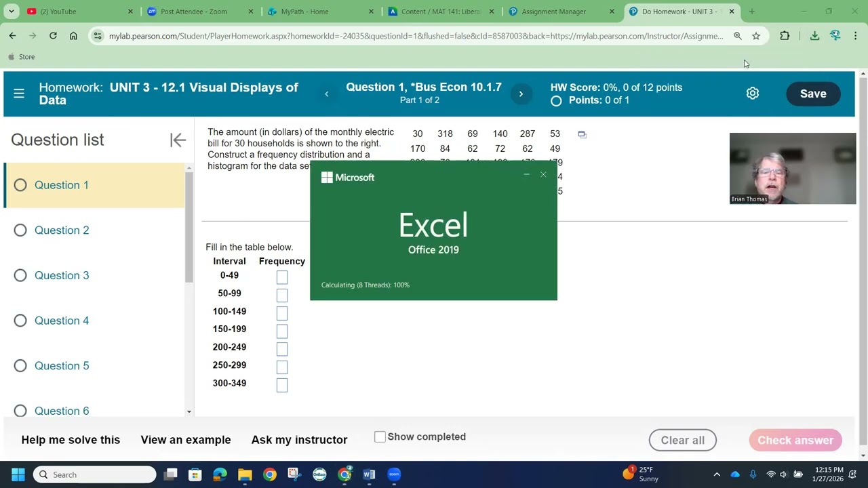
Task: Click the Check answer button
Action: click(795, 440)
